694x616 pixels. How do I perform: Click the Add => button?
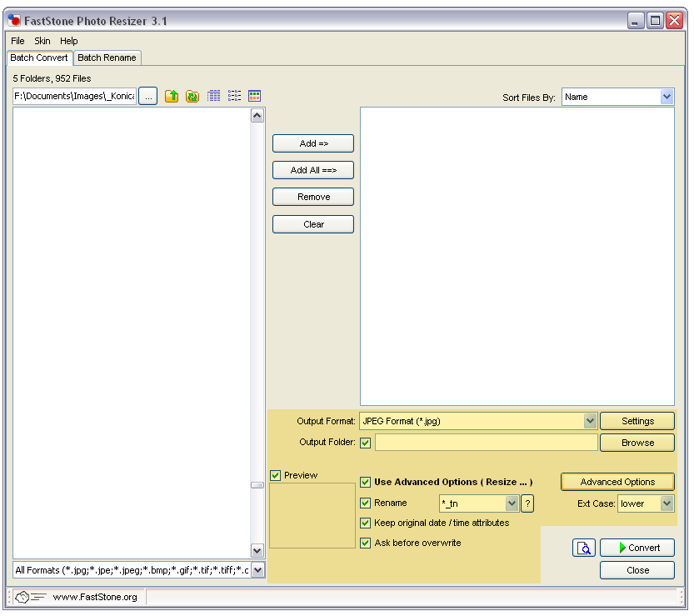[x=313, y=143]
